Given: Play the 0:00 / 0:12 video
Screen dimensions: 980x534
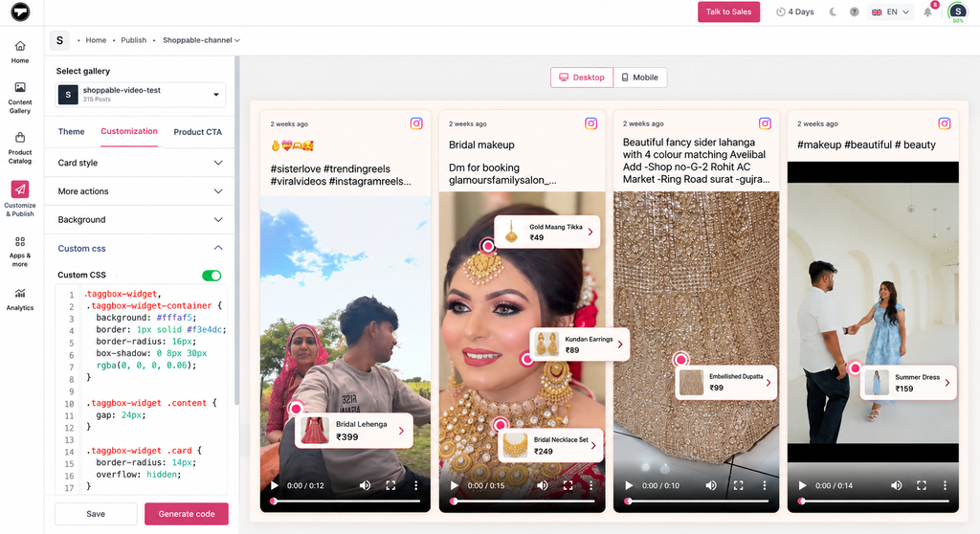Looking at the screenshot, I should 275,485.
